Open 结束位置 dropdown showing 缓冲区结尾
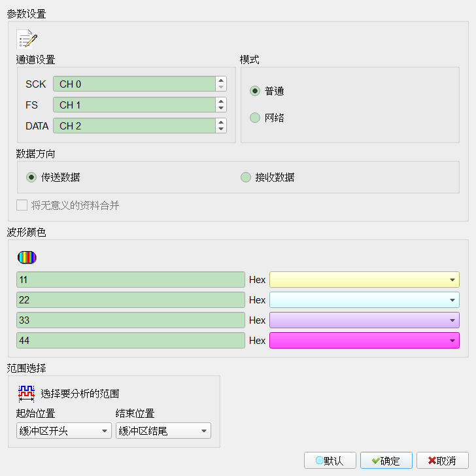This screenshot has height=476, width=476. pos(163,430)
